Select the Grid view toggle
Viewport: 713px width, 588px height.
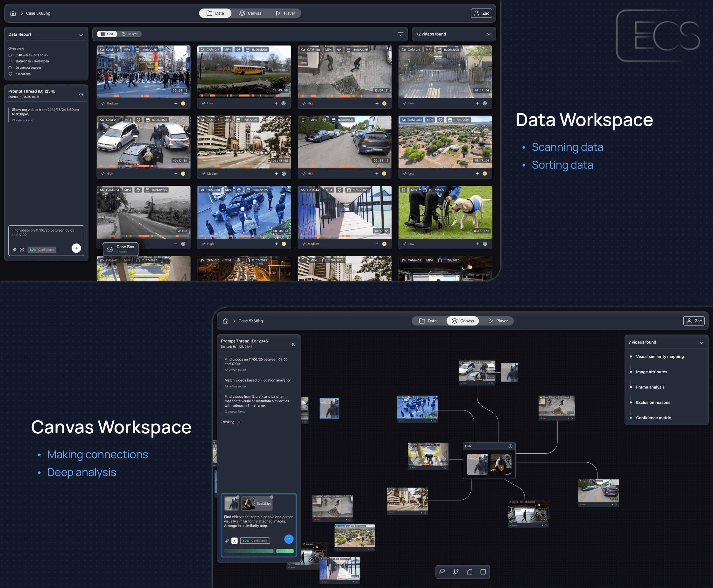(x=107, y=34)
